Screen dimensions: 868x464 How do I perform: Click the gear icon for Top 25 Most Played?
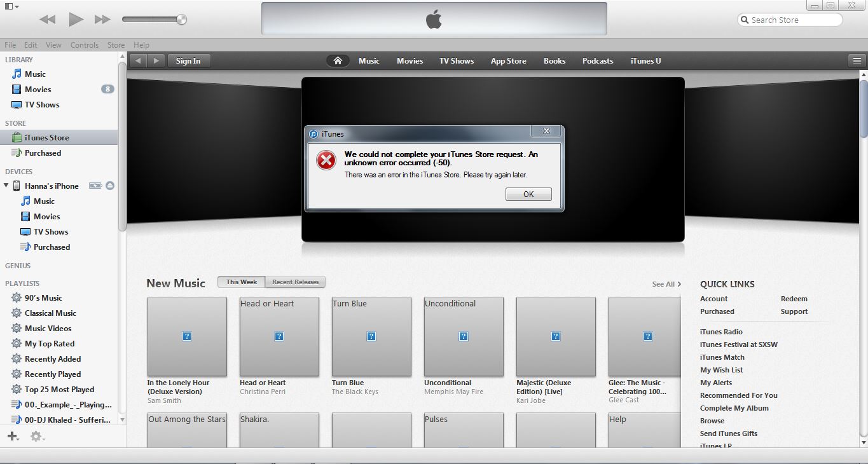pos(17,390)
